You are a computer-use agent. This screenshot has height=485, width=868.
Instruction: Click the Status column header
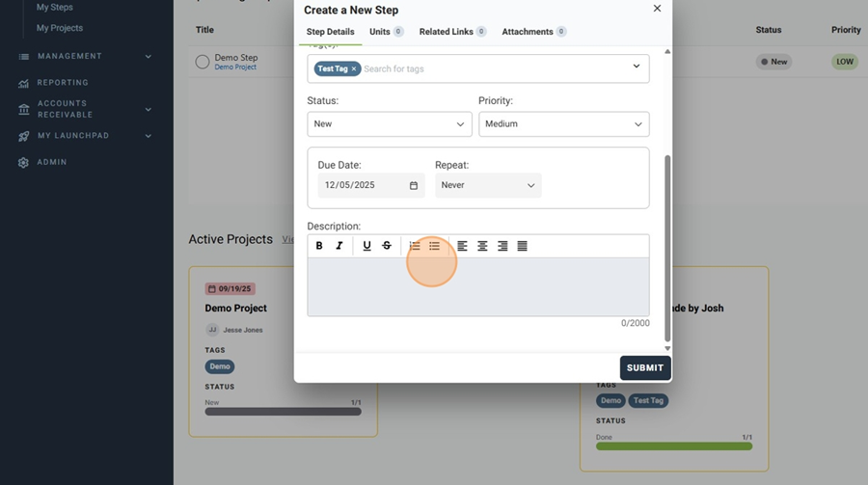769,30
